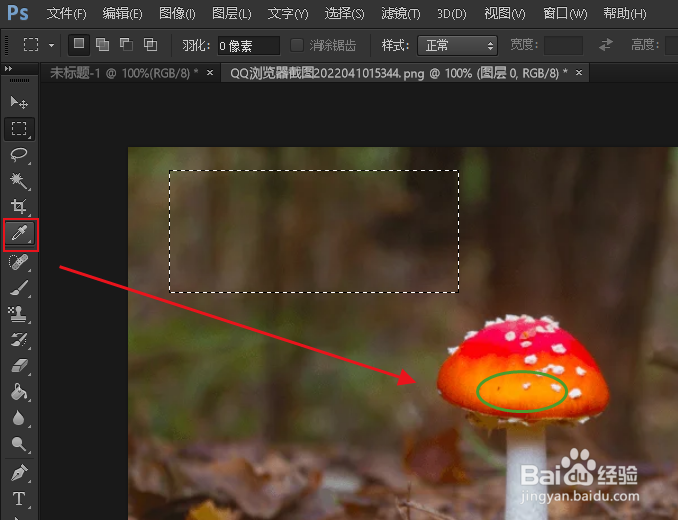Select the Eyedropper tool
678x520 pixels.
pyautogui.click(x=20, y=234)
